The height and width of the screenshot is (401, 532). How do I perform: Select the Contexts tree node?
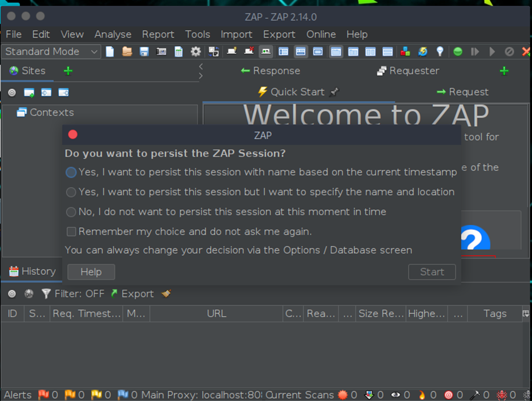tap(45, 112)
